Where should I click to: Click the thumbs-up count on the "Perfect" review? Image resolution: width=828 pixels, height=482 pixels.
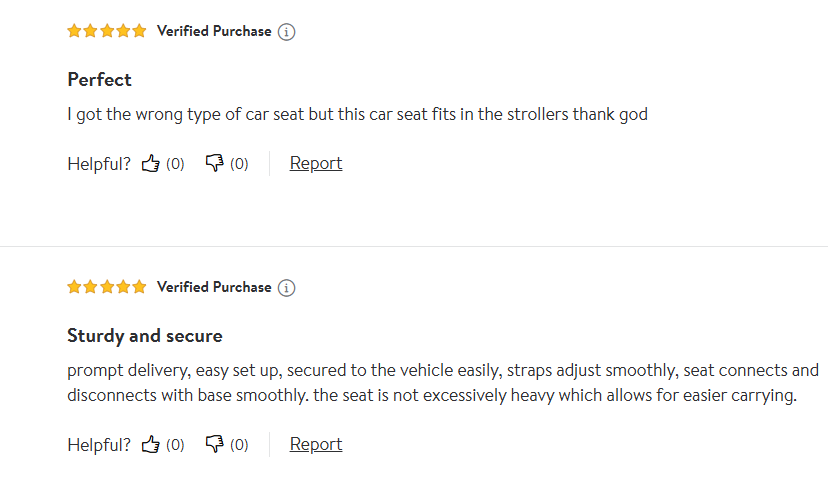tap(175, 164)
